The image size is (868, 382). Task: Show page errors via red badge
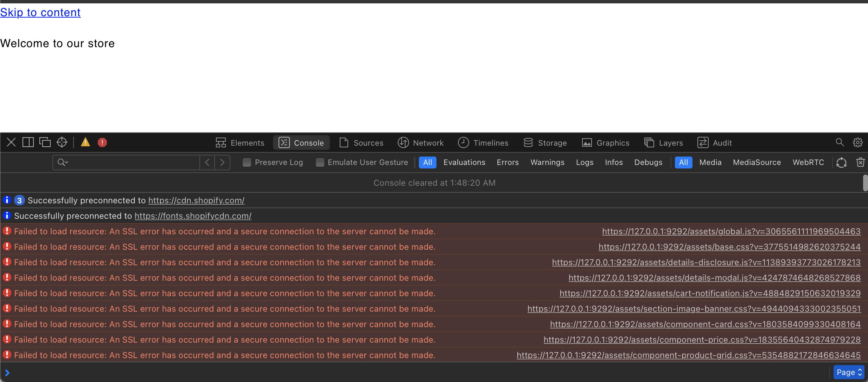tap(102, 142)
